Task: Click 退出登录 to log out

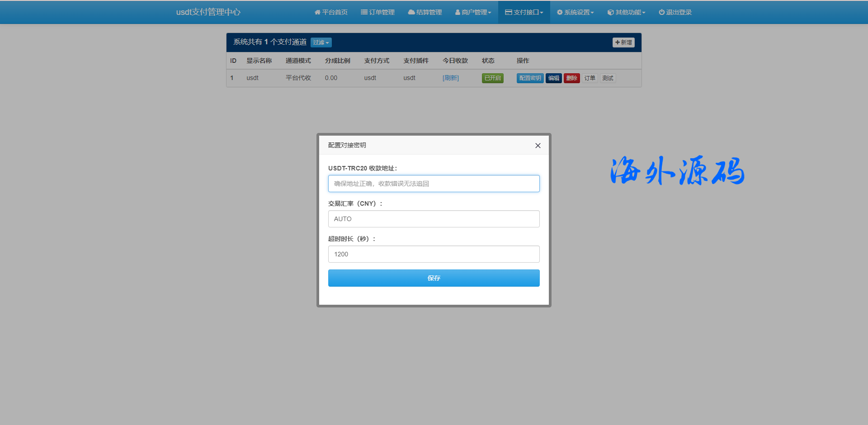Action: [675, 12]
